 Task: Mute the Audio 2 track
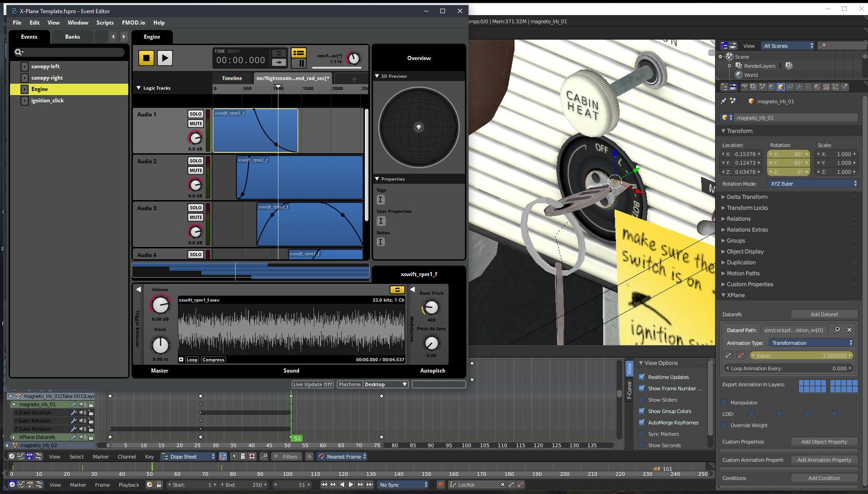pos(196,171)
